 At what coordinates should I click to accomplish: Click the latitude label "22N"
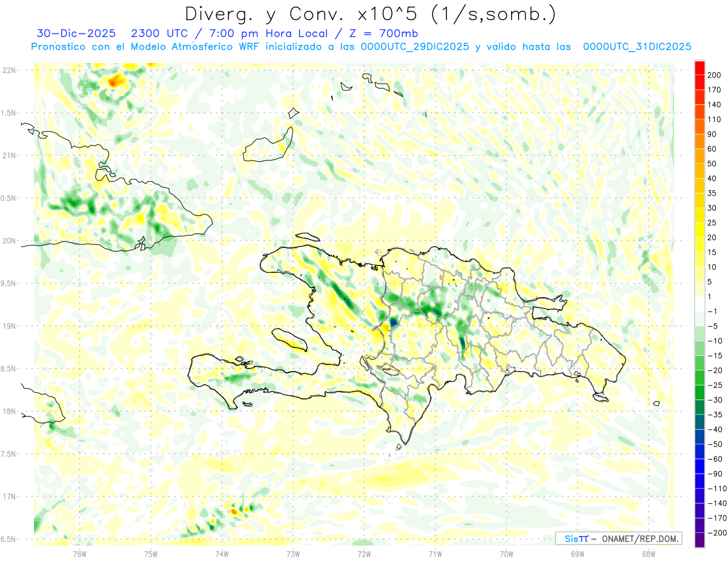click(9, 70)
